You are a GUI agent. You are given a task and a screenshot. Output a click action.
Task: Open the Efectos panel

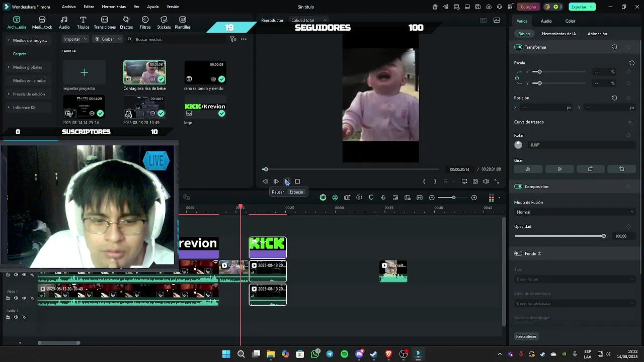[x=126, y=23]
